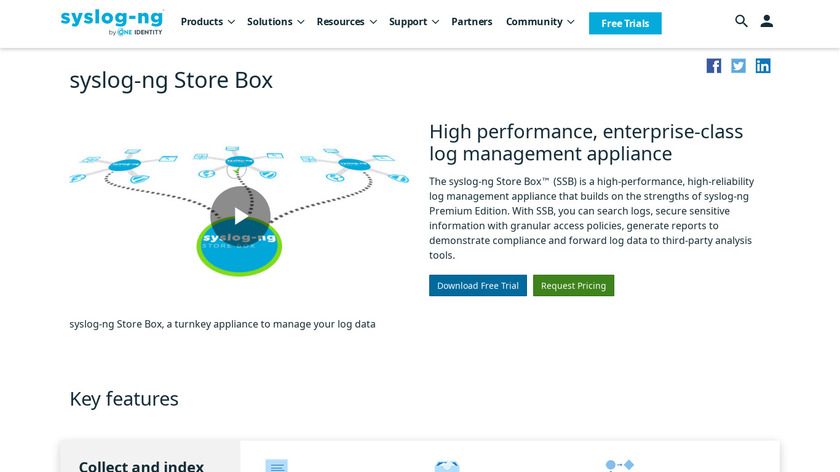Viewport: 840px width, 472px height.
Task: Select the Collect and index tab
Action: pyautogui.click(x=141, y=465)
